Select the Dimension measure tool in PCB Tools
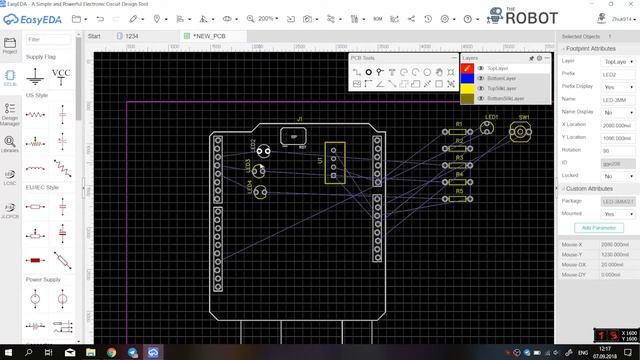 [427, 84]
